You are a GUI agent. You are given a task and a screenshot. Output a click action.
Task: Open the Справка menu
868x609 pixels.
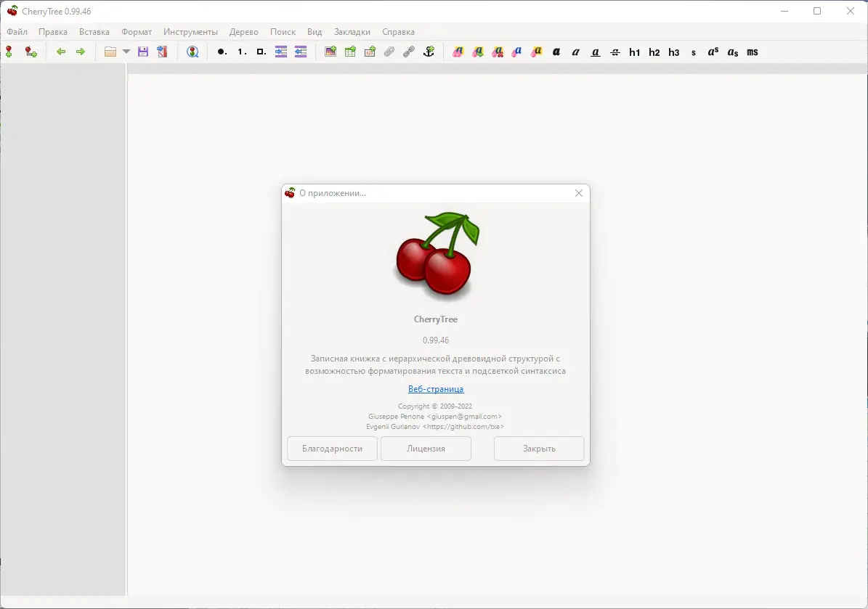[398, 31]
